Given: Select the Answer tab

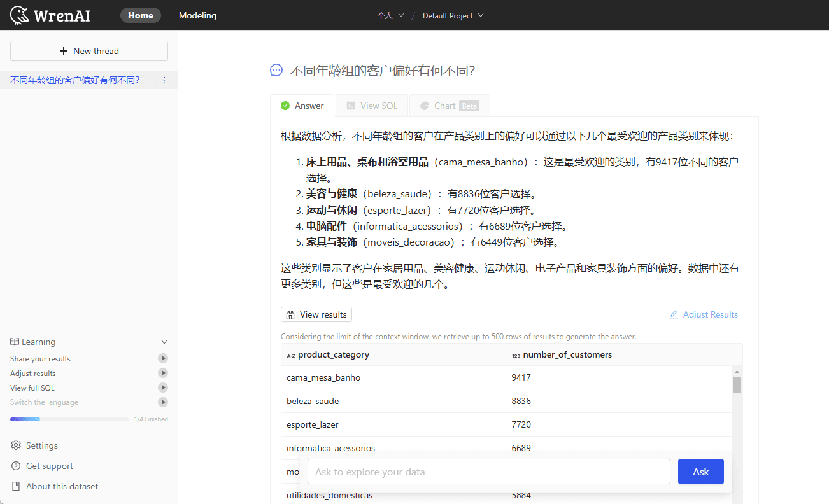Looking at the screenshot, I should (x=302, y=106).
